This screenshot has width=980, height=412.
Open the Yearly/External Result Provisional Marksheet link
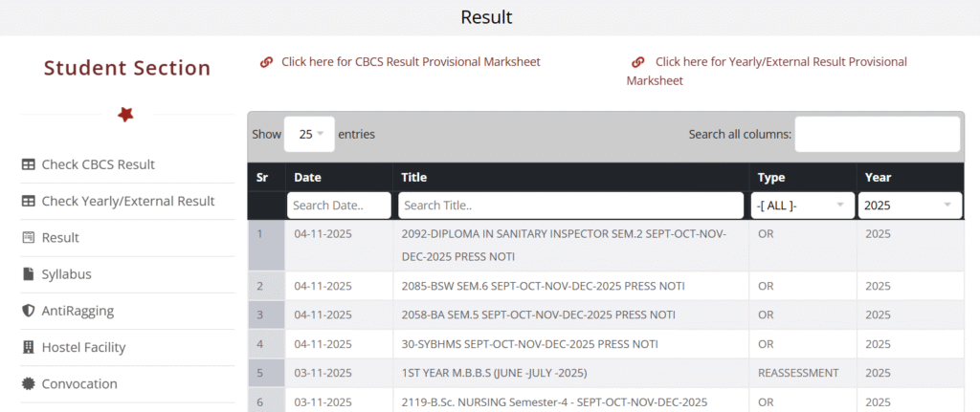pyautogui.click(x=780, y=62)
